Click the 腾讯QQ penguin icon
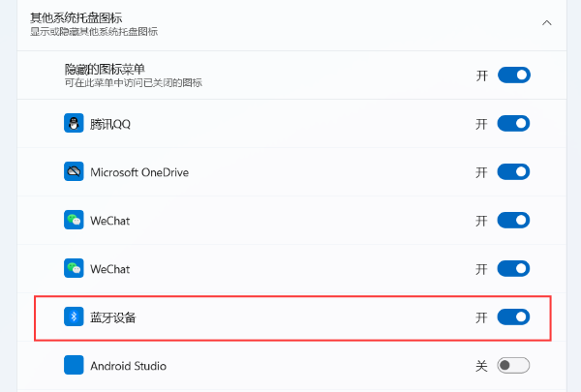 click(x=74, y=124)
